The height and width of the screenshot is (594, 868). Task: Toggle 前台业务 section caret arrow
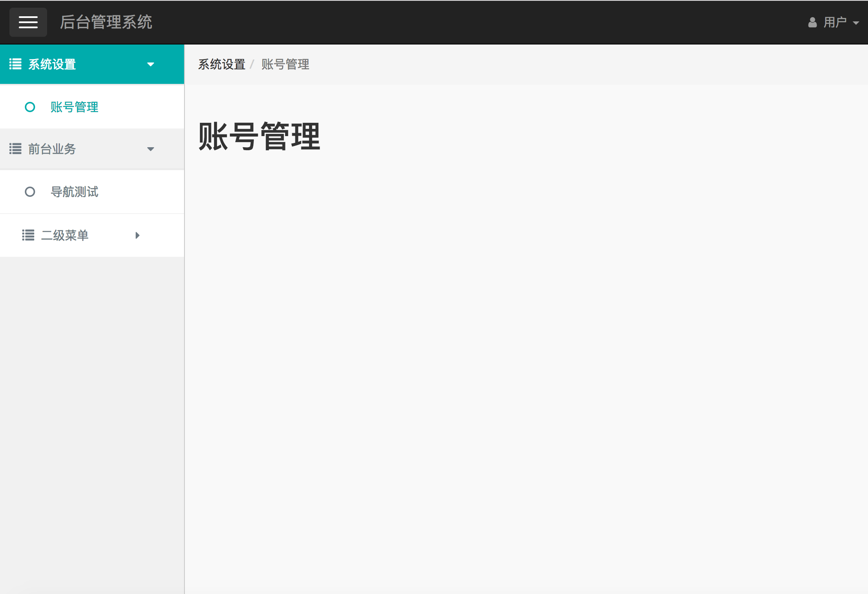[x=150, y=149]
